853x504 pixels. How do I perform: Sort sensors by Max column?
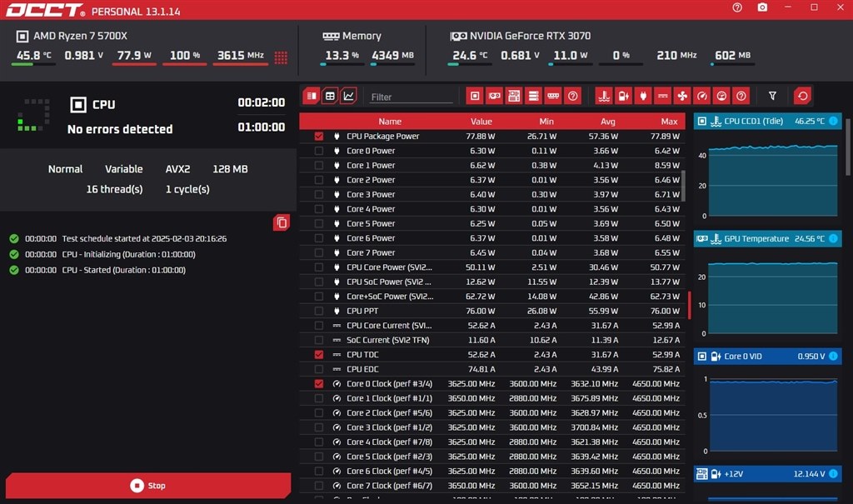[x=669, y=122]
